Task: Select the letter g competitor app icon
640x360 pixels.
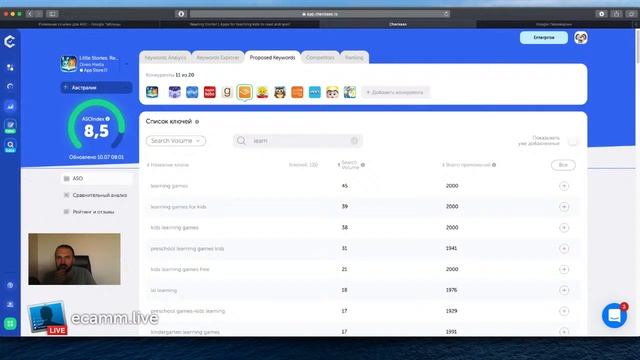Action: click(x=227, y=92)
